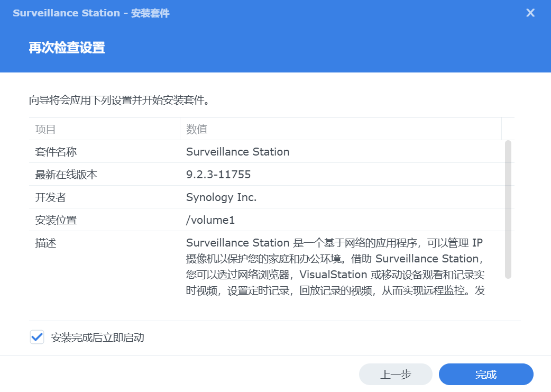Click the /volume1 install location value

210,220
